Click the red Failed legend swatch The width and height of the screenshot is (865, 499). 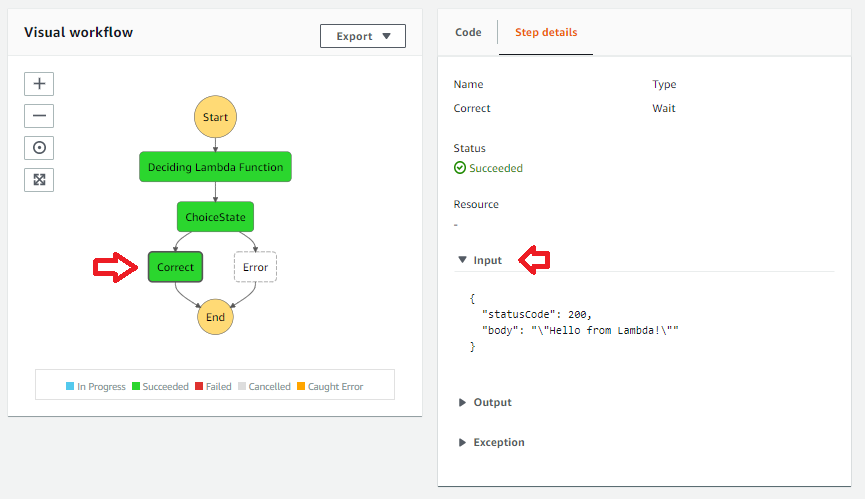click(x=199, y=386)
